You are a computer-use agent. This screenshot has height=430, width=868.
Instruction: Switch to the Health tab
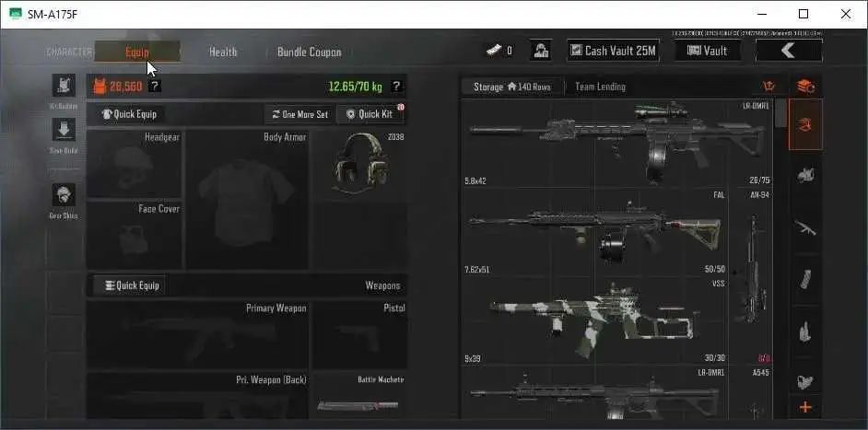tap(223, 52)
